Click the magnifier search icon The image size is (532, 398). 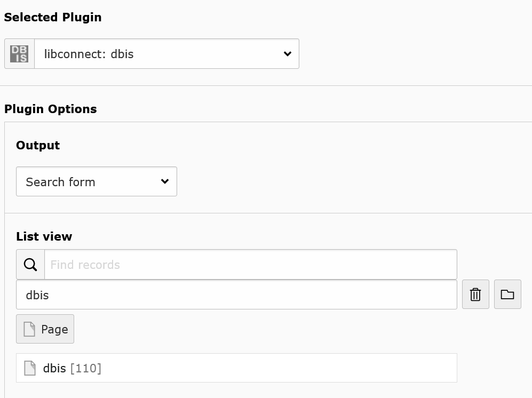pos(30,265)
